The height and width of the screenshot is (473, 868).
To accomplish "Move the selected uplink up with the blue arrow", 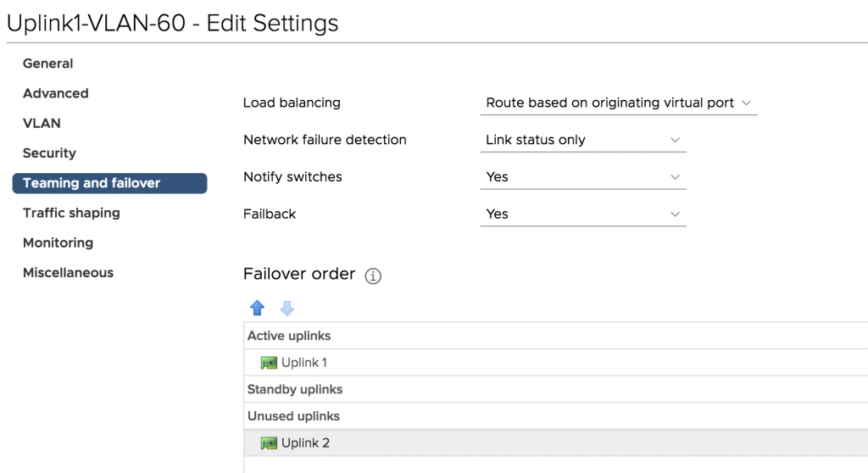I will (257, 308).
